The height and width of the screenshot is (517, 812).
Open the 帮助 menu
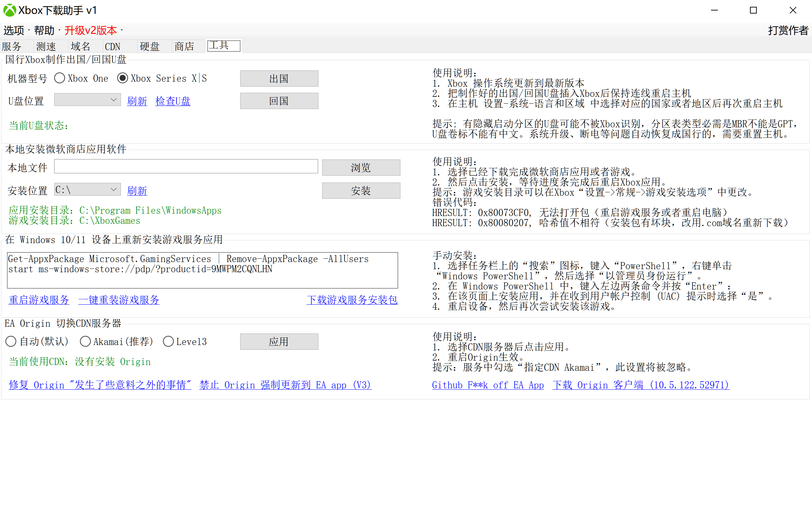[x=44, y=30]
